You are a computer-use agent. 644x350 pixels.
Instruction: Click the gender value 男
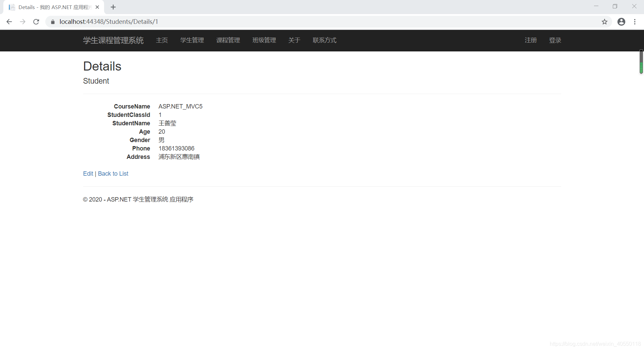point(162,140)
